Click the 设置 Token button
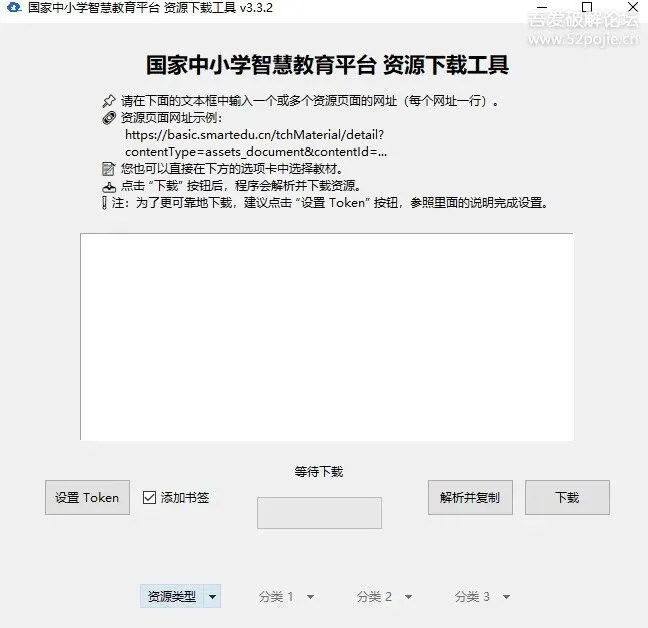This screenshot has height=628, width=648. (87, 497)
